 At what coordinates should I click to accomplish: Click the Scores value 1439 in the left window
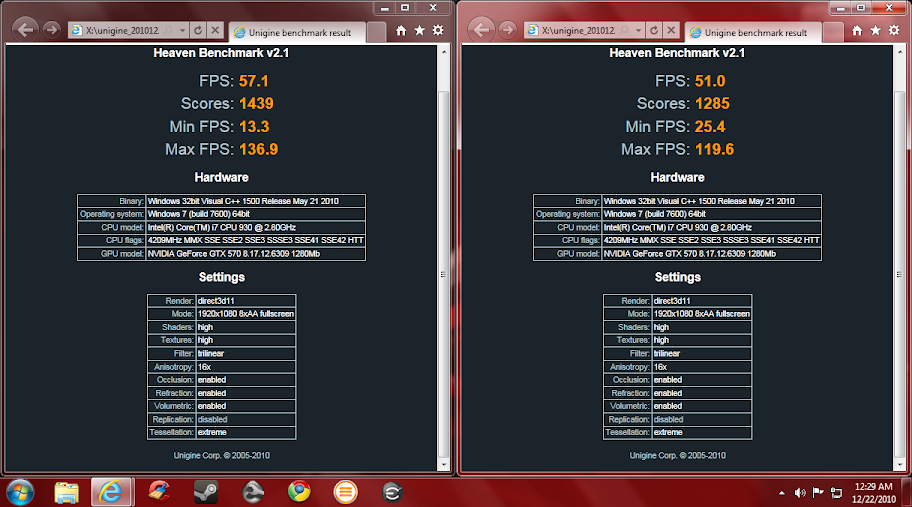point(256,103)
